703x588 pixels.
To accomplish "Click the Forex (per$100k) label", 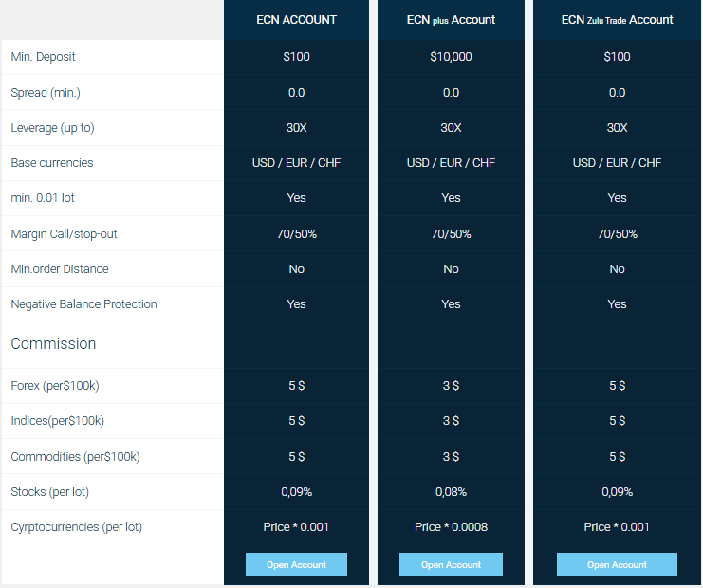I will tap(55, 385).
